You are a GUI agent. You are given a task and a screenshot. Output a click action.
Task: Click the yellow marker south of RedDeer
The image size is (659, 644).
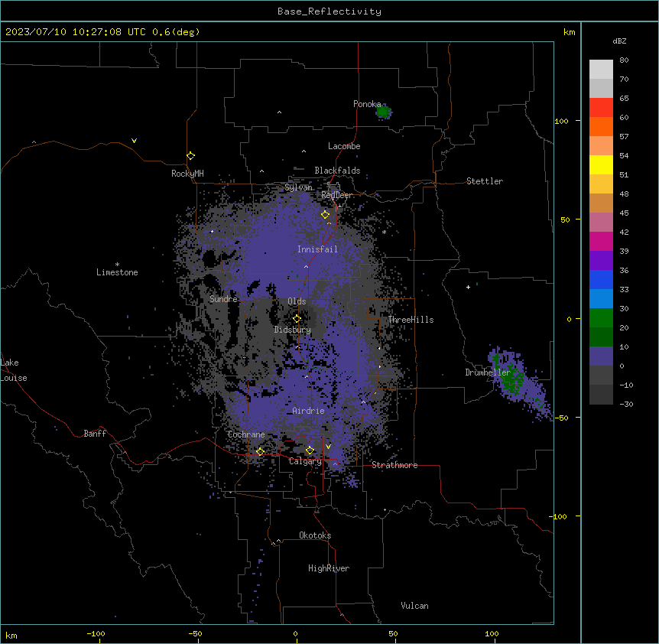coord(325,215)
